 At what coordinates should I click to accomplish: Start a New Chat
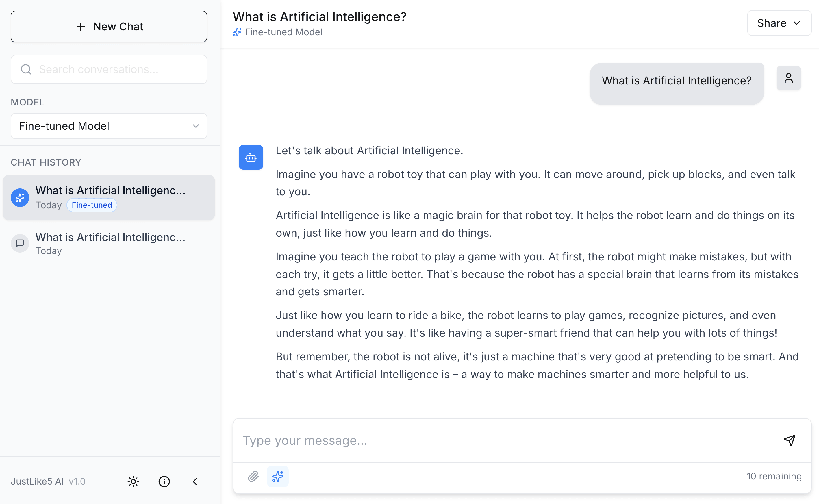point(109,27)
